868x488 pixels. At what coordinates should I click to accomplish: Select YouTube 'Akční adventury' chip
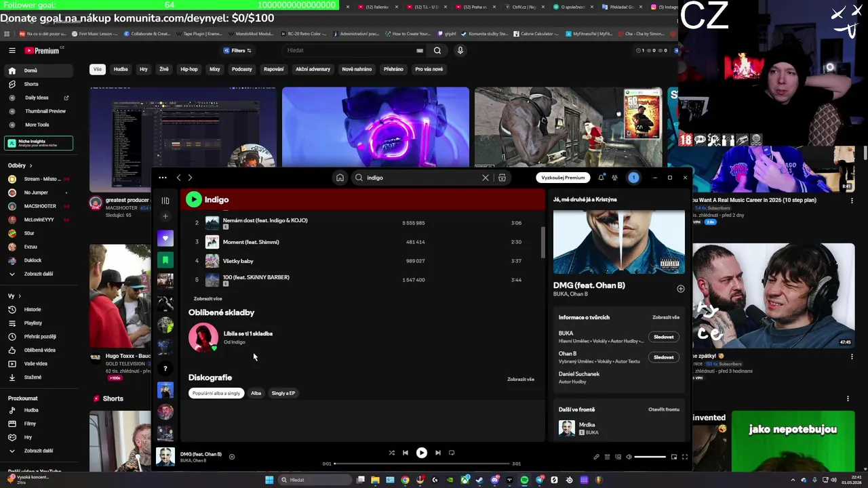tap(313, 69)
